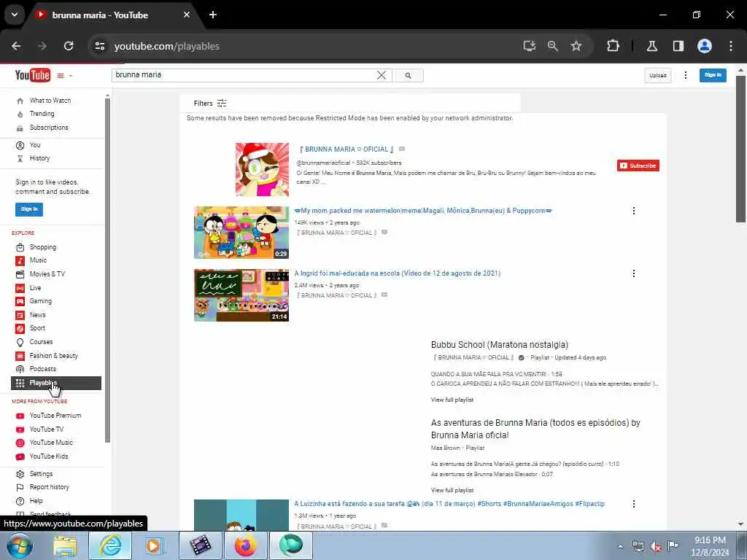Open YouTube TV link
This screenshot has height=560, width=747.
pos(46,429)
